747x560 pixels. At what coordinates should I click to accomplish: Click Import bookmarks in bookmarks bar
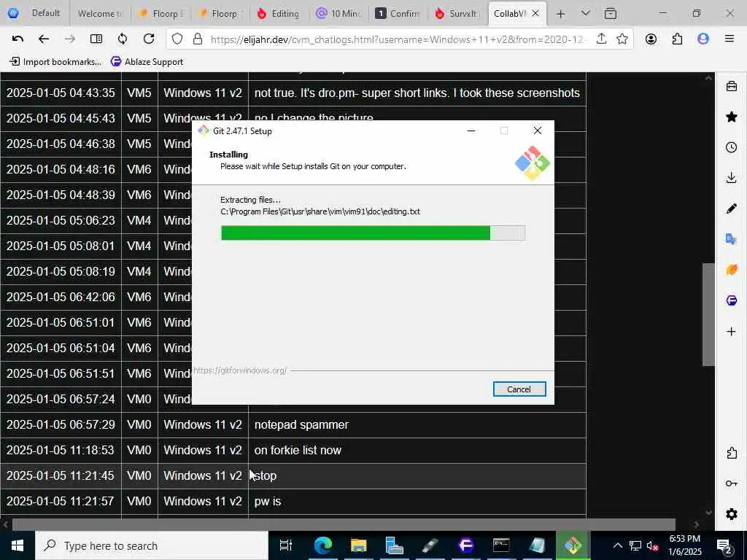tap(55, 61)
